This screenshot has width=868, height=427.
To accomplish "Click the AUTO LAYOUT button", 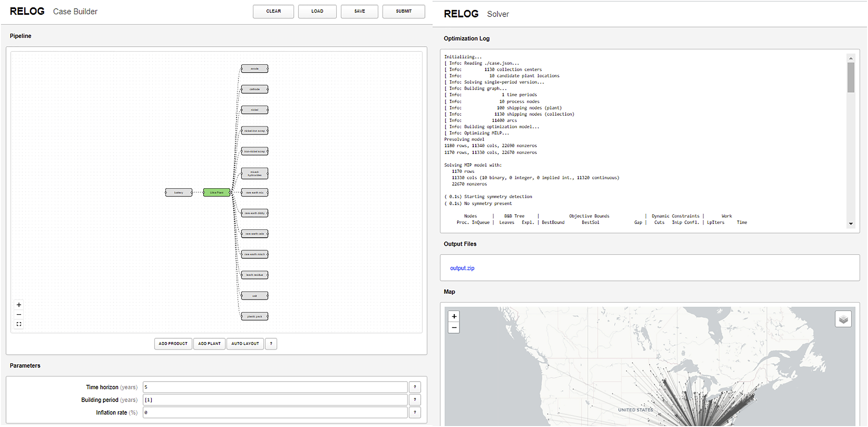I will [245, 344].
